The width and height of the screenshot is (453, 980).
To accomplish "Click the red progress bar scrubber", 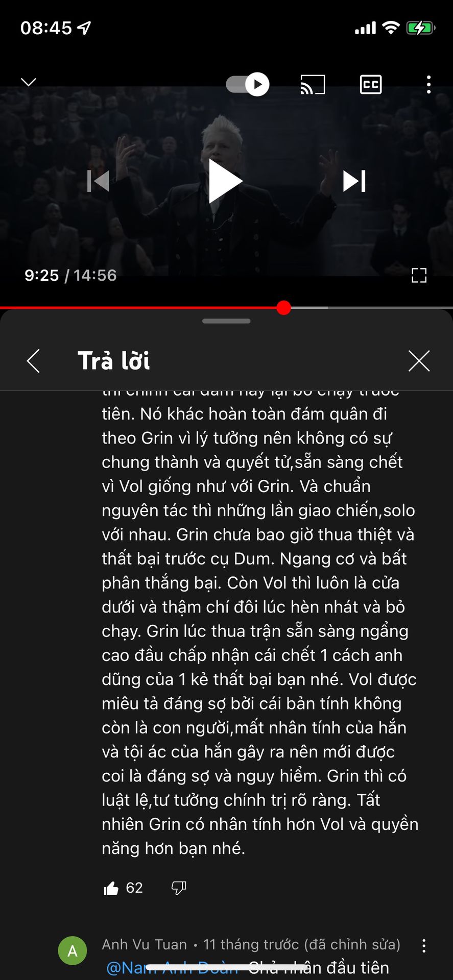I will [x=283, y=308].
